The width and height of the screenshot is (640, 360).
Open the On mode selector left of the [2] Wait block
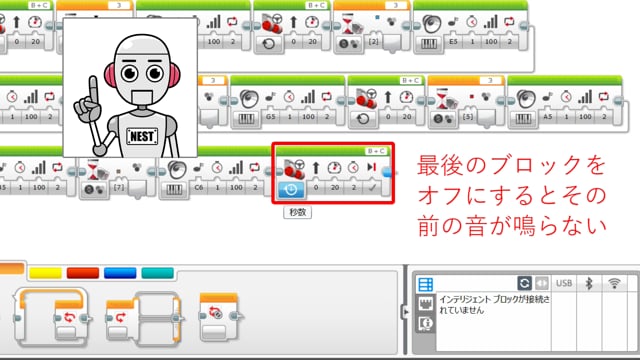(x=268, y=44)
